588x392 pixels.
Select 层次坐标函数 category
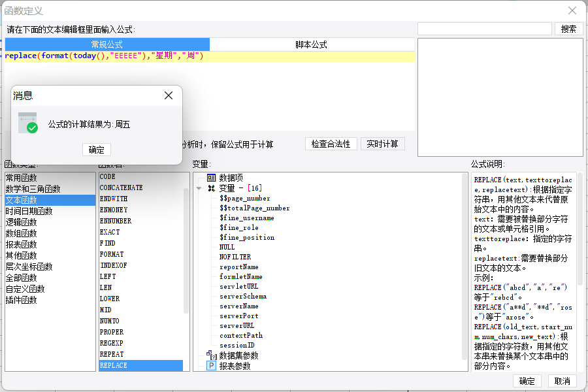(x=50, y=267)
